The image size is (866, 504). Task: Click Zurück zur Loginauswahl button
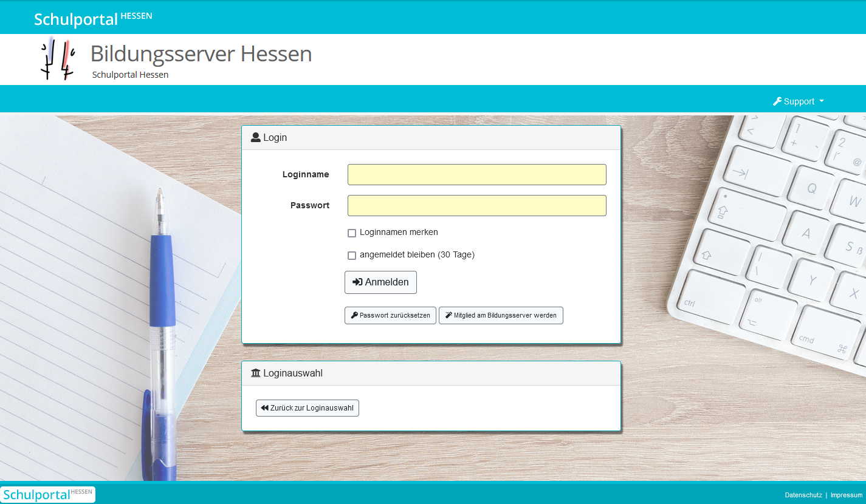[x=308, y=408]
